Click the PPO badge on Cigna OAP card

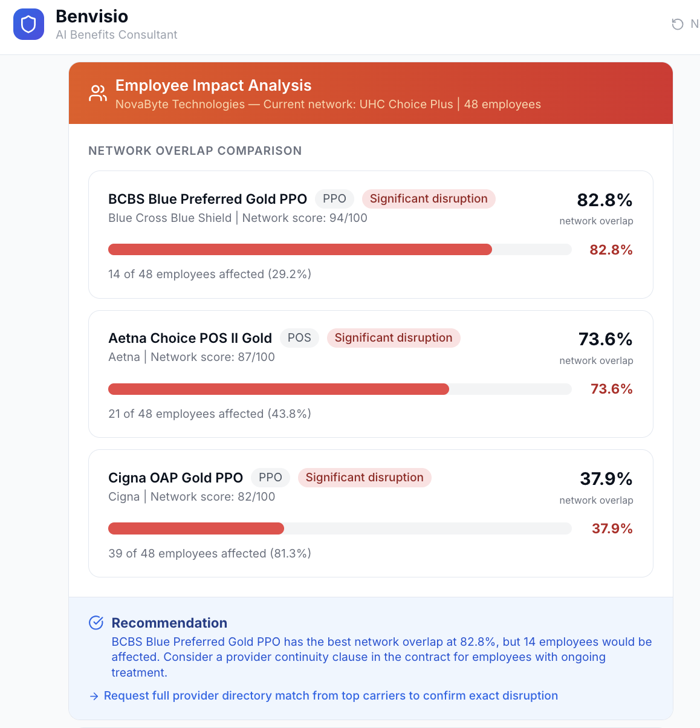pos(270,477)
